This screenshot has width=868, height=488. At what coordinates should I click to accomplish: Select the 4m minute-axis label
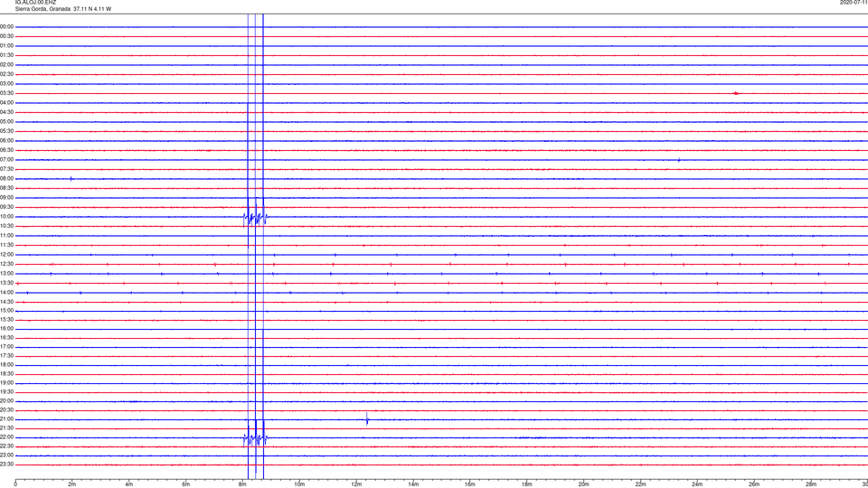point(129,484)
